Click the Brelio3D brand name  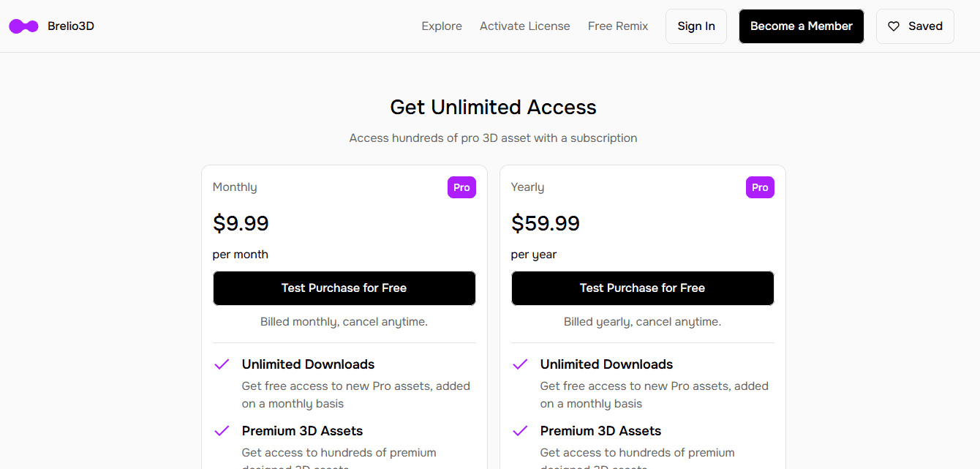[71, 26]
